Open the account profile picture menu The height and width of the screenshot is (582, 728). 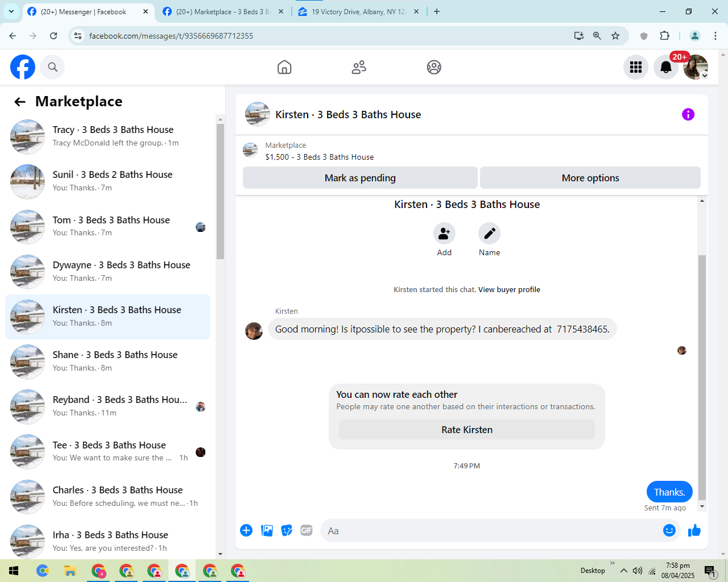click(696, 67)
